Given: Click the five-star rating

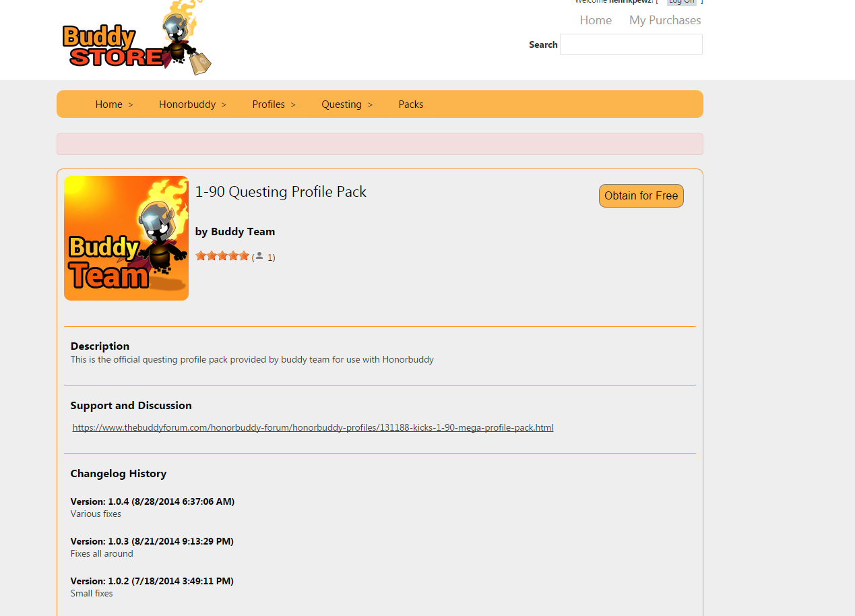Looking at the screenshot, I should (222, 255).
